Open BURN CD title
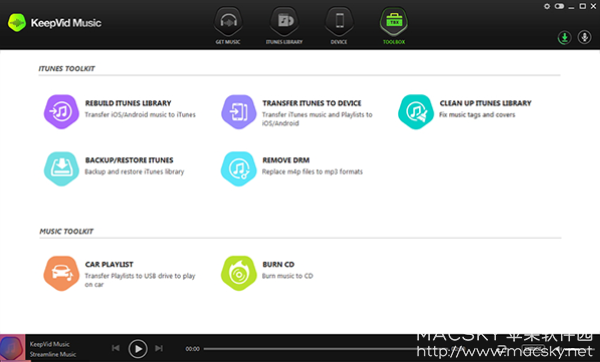The width and height of the screenshot is (600, 362). point(278,264)
